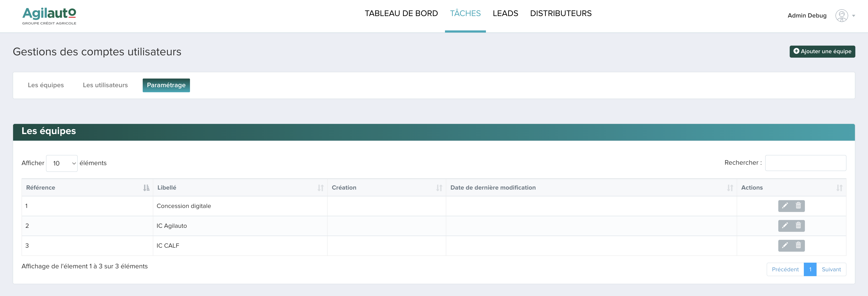Switch to Les utilisateurs tab
Viewport: 868px width, 296px height.
tap(105, 85)
